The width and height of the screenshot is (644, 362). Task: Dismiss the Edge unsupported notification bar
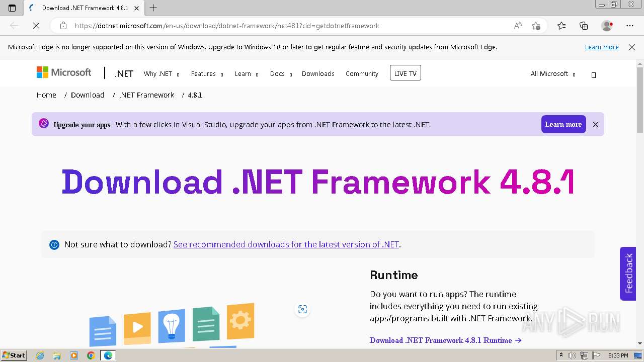[x=632, y=47]
